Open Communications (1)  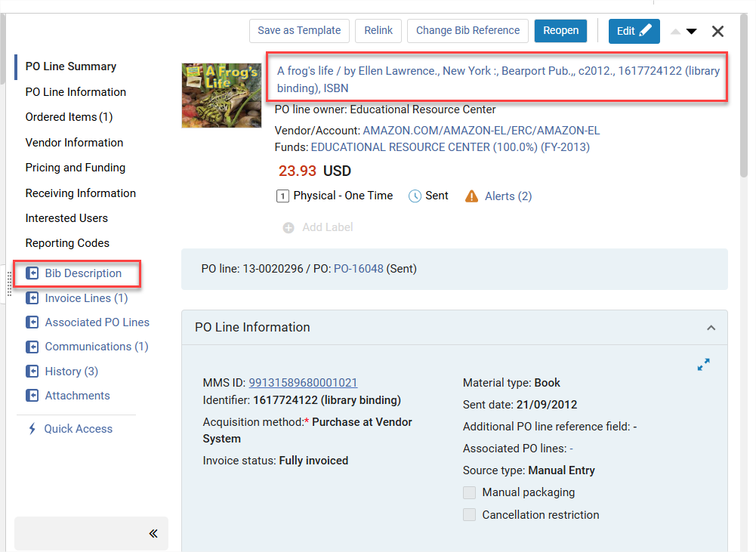[x=97, y=347]
